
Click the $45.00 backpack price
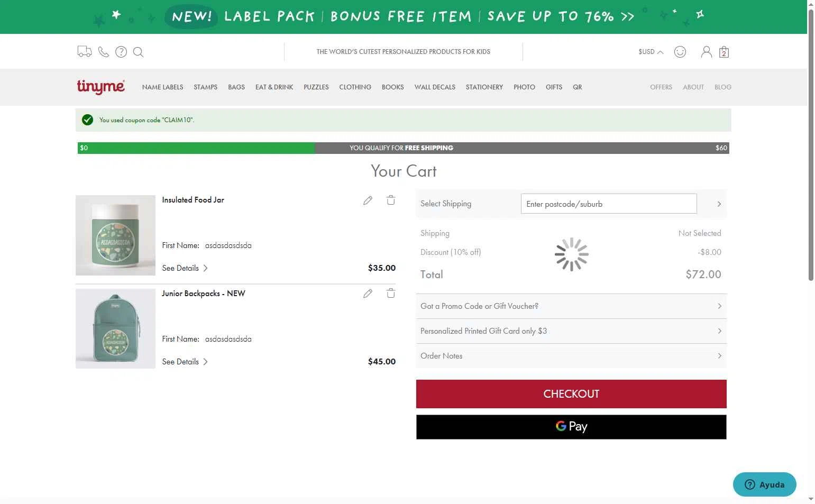382,362
